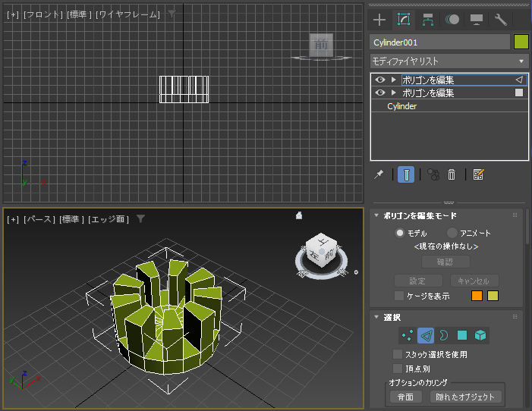Open the Display panel tab
The height and width of the screenshot is (411, 532).
(x=477, y=20)
